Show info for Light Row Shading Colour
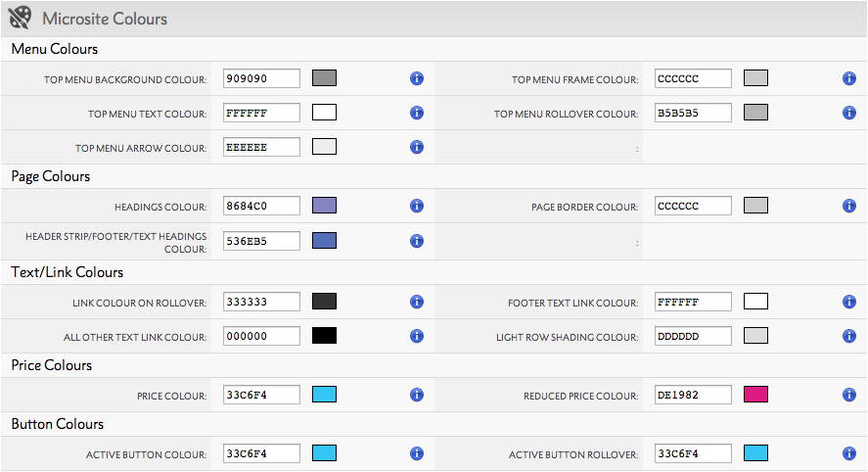868x472 pixels. click(848, 336)
